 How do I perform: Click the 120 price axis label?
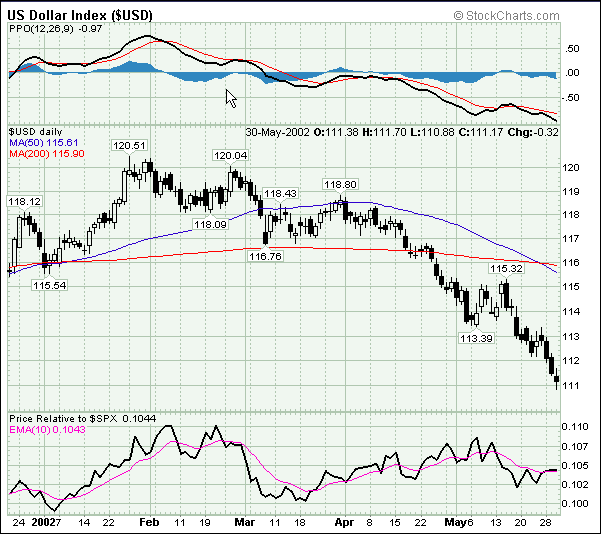pos(570,168)
